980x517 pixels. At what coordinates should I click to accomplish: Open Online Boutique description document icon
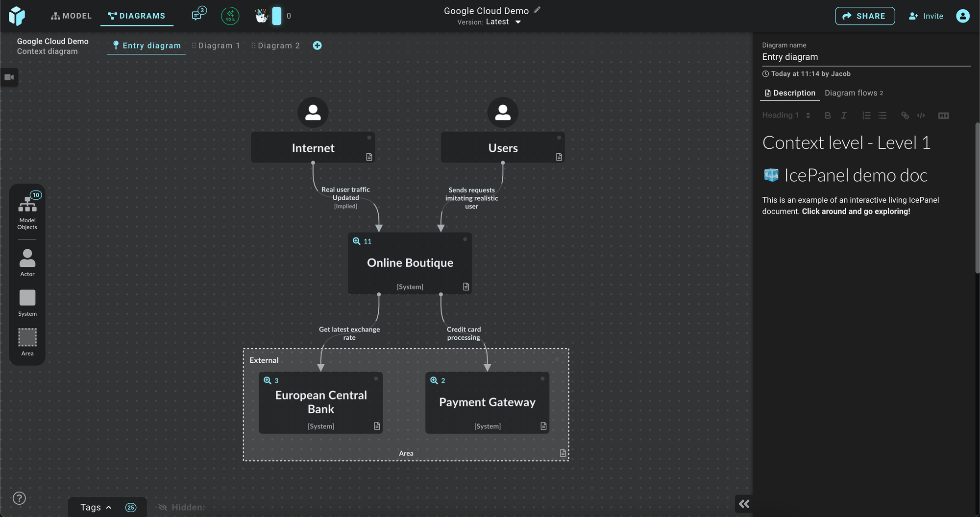(466, 286)
